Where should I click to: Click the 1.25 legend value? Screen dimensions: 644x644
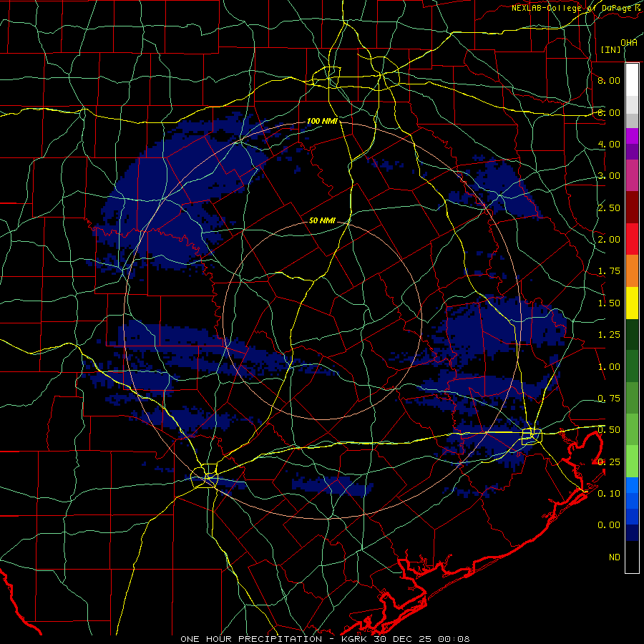point(608,335)
